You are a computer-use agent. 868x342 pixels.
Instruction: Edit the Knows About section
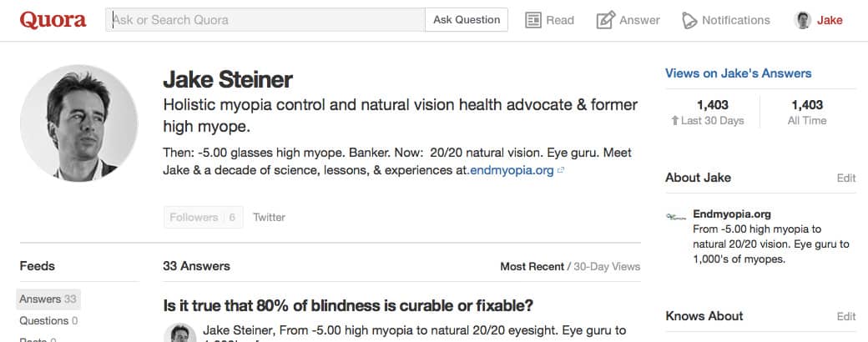(x=845, y=316)
